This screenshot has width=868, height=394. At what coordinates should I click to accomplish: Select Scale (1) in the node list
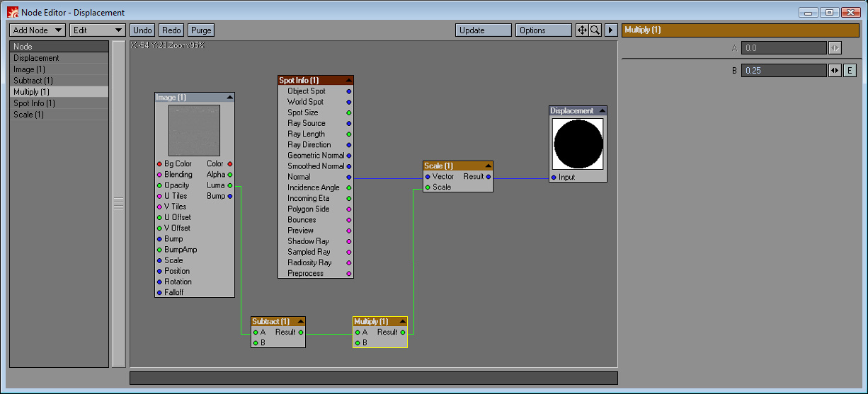point(59,115)
